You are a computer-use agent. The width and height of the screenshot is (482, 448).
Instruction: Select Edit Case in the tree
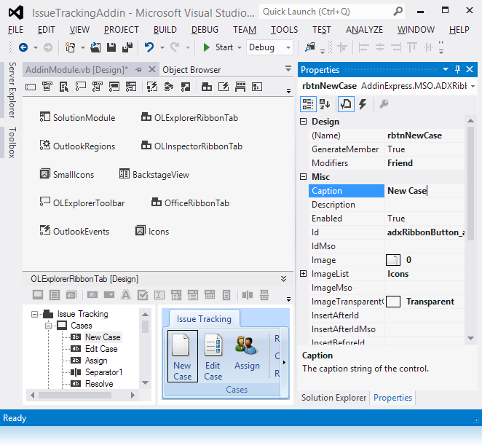coord(101,349)
